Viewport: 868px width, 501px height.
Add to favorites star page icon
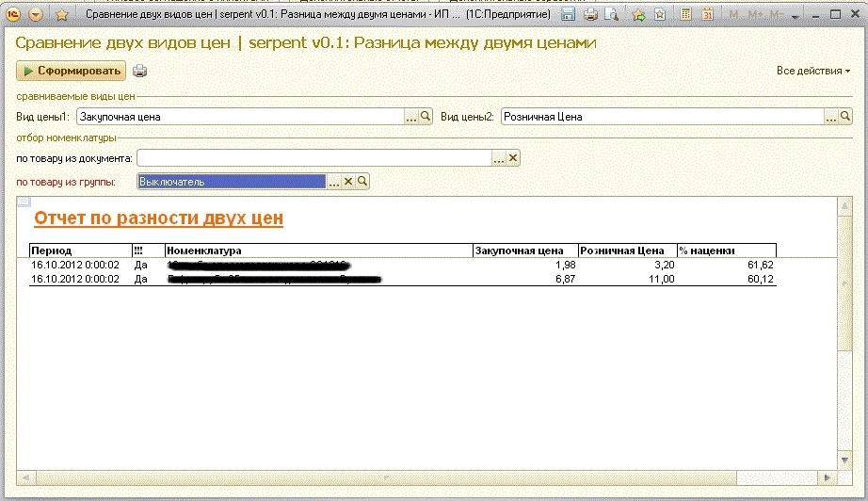click(x=660, y=15)
